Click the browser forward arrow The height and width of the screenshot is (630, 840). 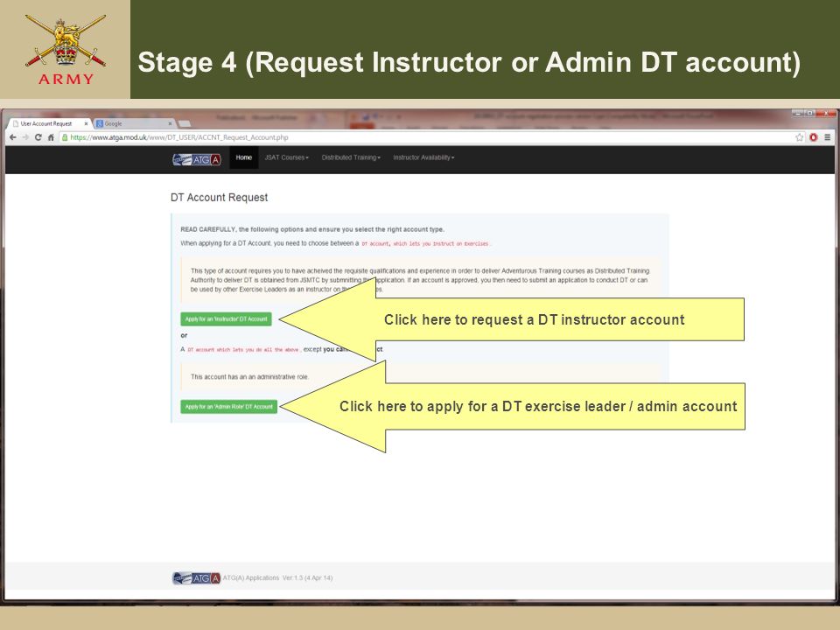25,137
